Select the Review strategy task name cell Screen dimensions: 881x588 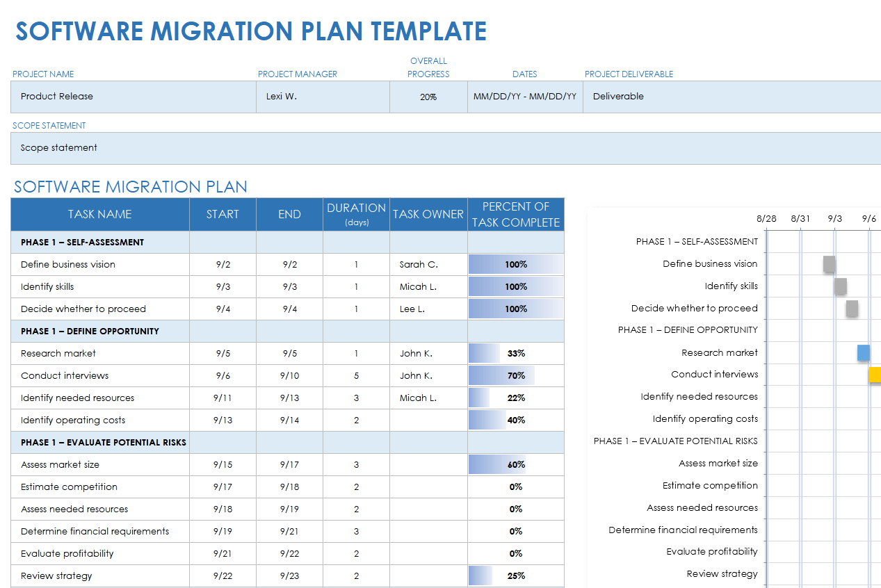[100, 576]
